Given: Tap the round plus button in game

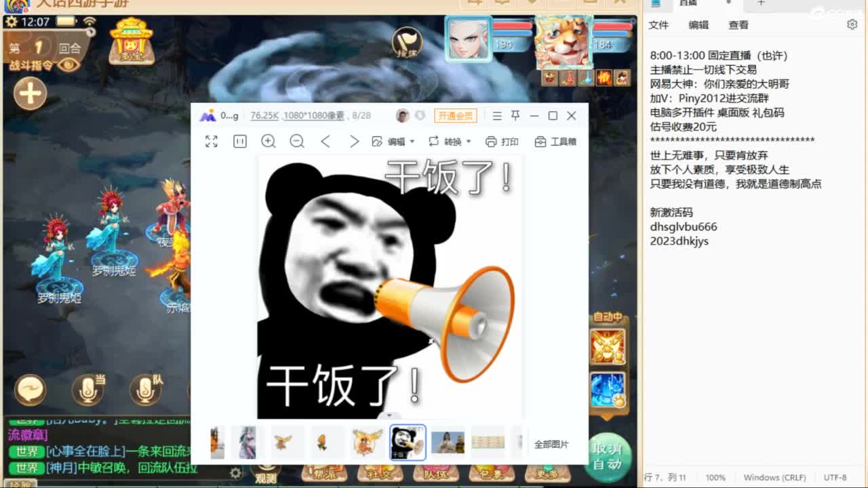Looking at the screenshot, I should point(29,94).
